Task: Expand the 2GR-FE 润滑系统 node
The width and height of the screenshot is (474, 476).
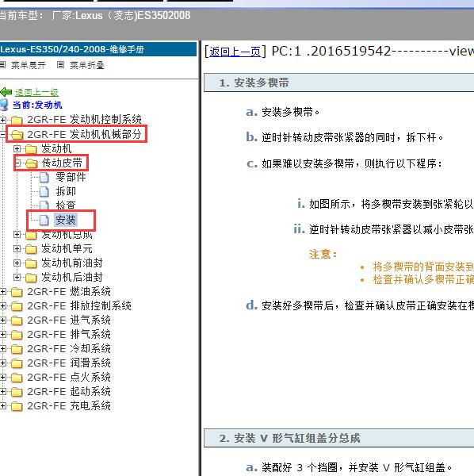Action: (2, 363)
